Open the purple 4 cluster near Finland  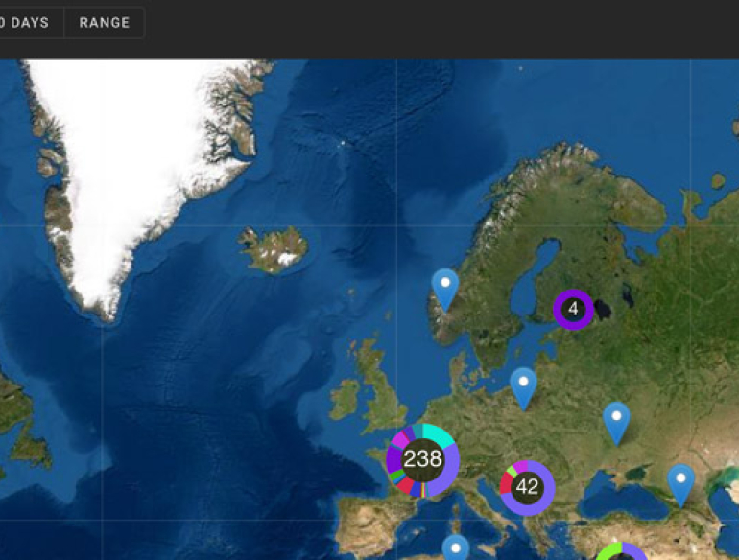(x=573, y=309)
